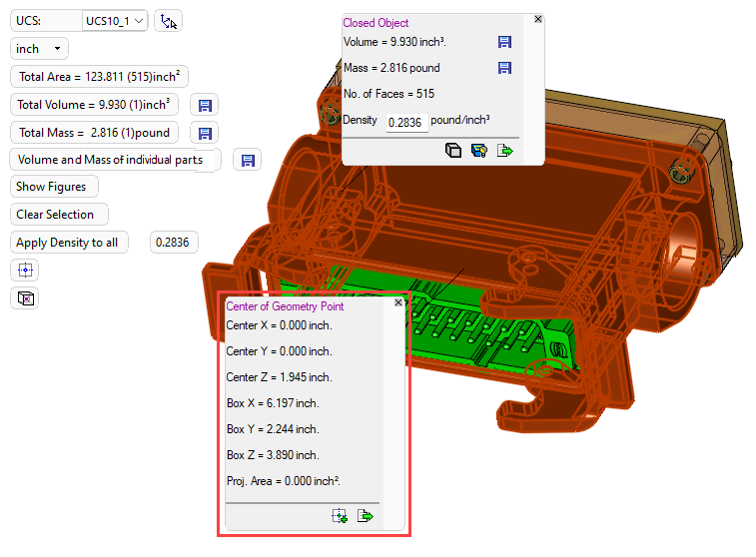The image size is (756, 557).
Task: Open the UCS10_1 dropdown
Action: pos(115,21)
